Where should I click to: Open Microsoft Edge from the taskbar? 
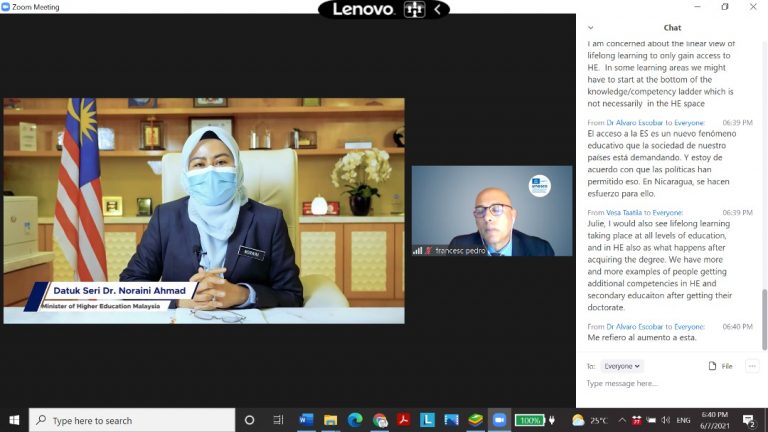tap(355, 420)
